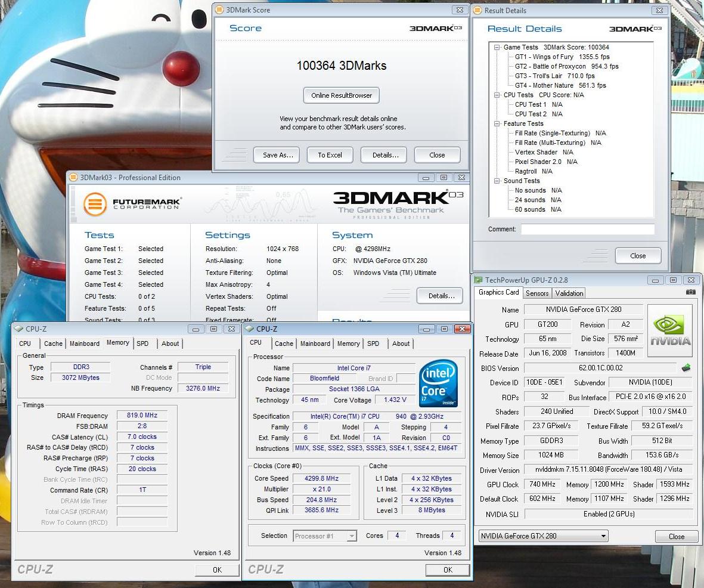Minimize the GPU-Z window
The image size is (704, 588).
click(656, 280)
